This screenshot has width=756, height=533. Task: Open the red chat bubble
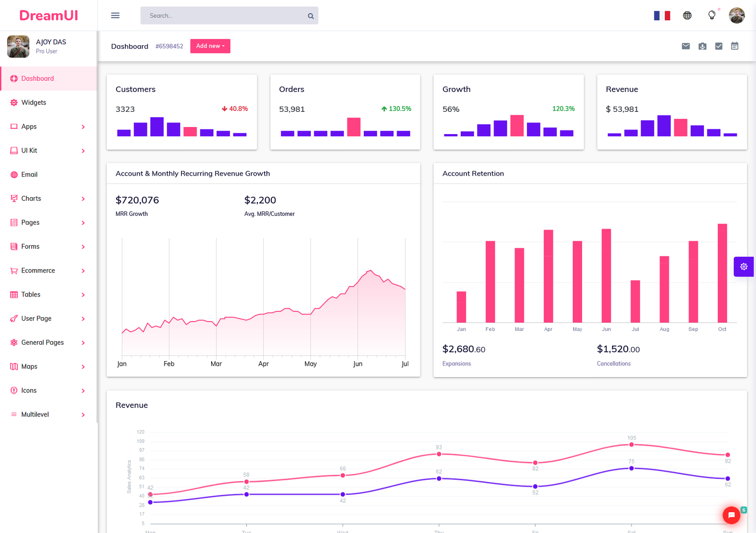pyautogui.click(x=731, y=515)
